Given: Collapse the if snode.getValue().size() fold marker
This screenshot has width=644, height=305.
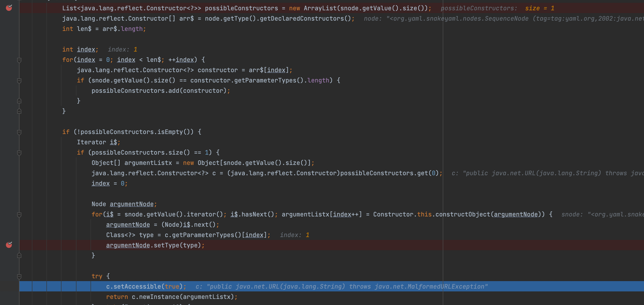Looking at the screenshot, I should (19, 81).
